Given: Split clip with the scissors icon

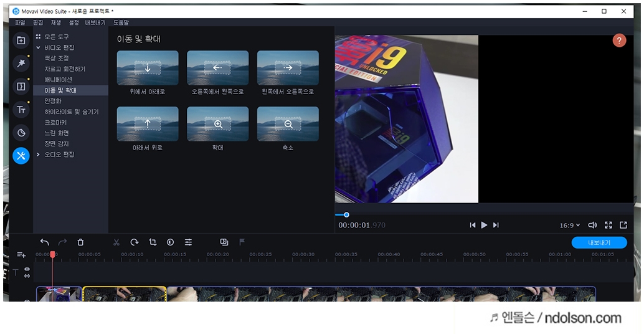Looking at the screenshot, I should coord(116,242).
